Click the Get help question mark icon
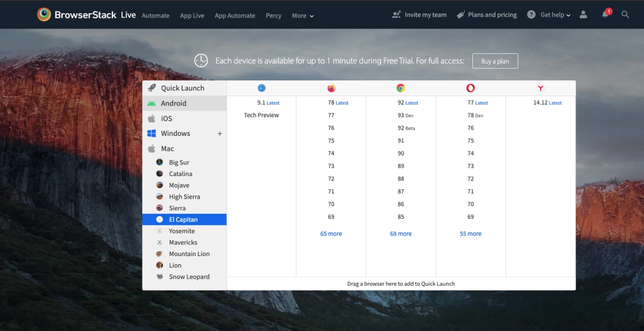This screenshot has width=644, height=331. 531,15
